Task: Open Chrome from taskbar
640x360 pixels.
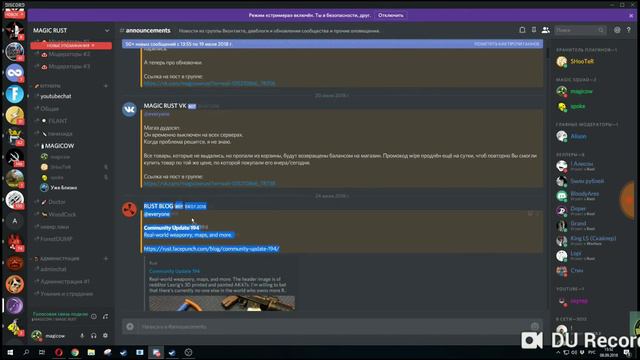Action: pyautogui.click(x=75, y=352)
